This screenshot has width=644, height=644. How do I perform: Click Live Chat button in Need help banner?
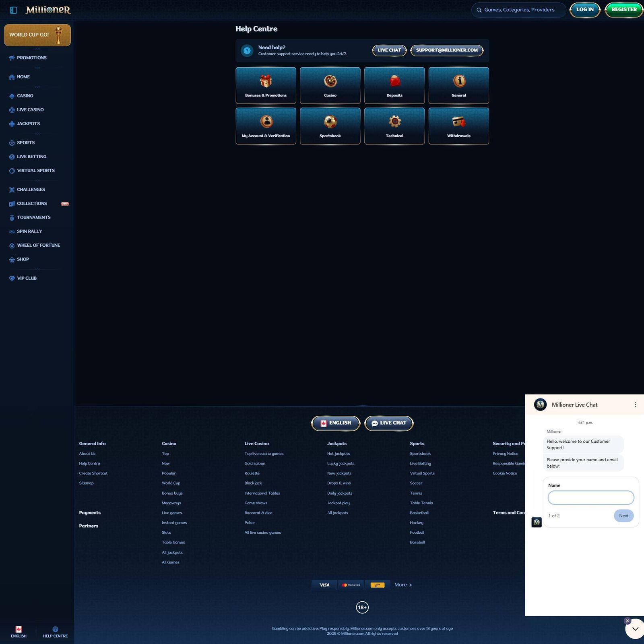pyautogui.click(x=389, y=50)
